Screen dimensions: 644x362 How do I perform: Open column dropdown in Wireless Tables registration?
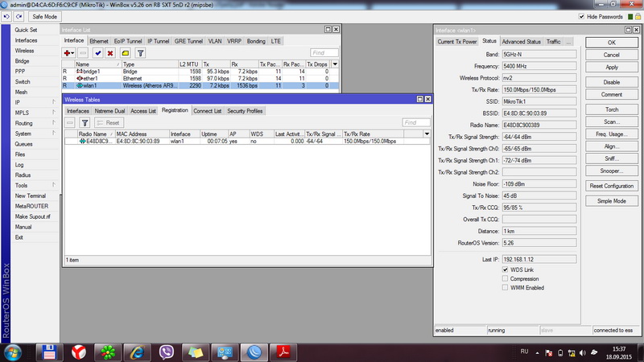point(427,134)
